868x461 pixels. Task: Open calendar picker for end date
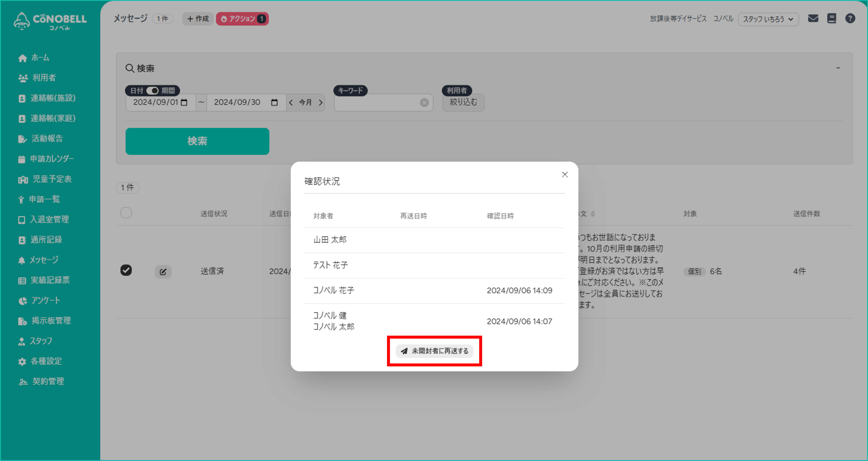pos(274,102)
